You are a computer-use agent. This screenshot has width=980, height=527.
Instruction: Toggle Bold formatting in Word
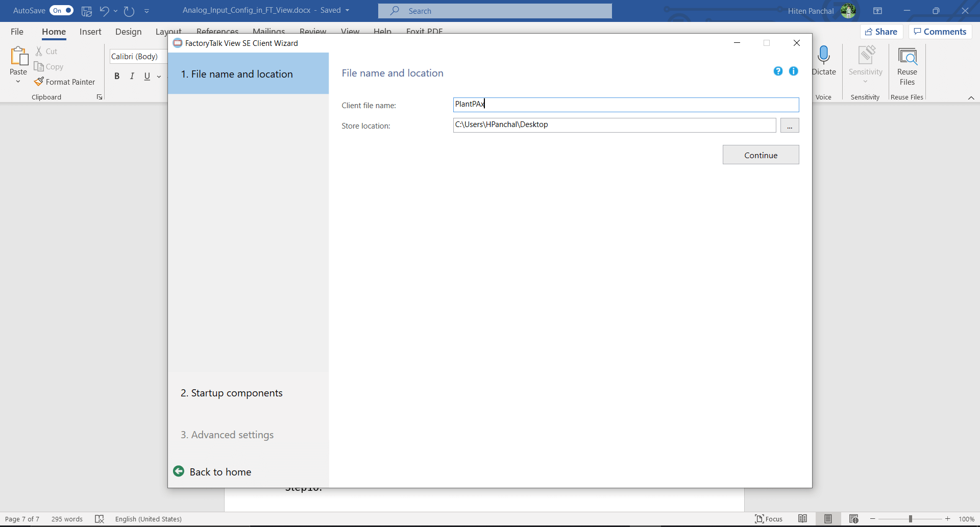click(x=117, y=76)
